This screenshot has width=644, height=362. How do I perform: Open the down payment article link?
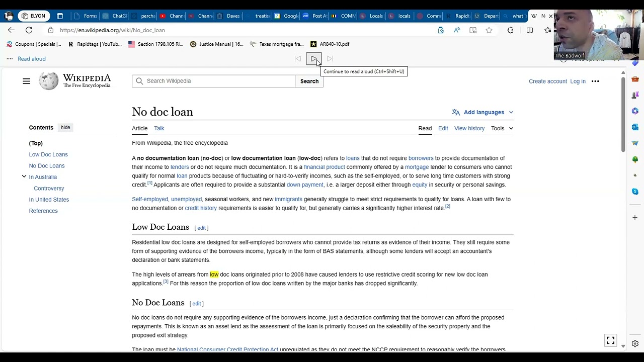(x=305, y=185)
